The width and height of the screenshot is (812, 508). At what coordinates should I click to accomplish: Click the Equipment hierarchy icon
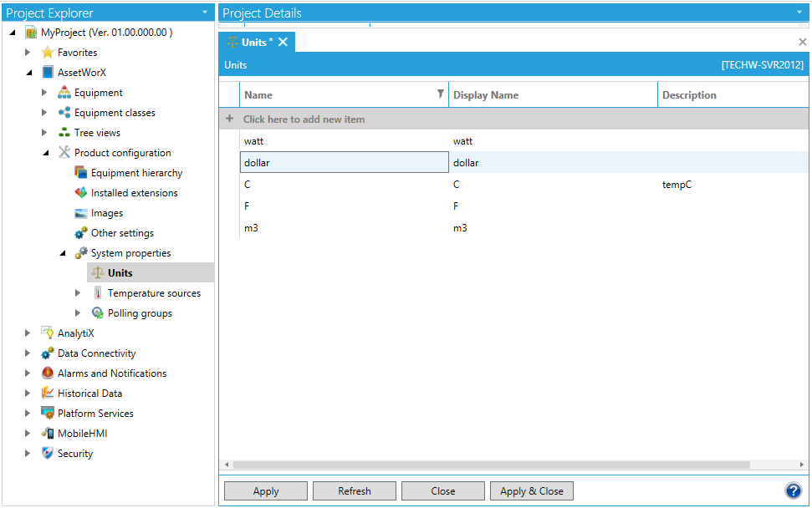pos(81,173)
